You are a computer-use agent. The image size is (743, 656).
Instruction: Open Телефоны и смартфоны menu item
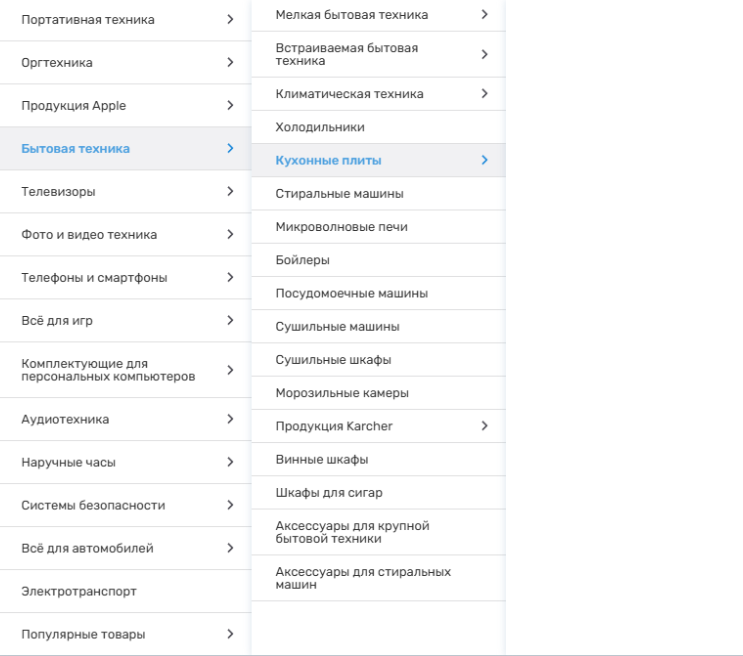(94, 277)
